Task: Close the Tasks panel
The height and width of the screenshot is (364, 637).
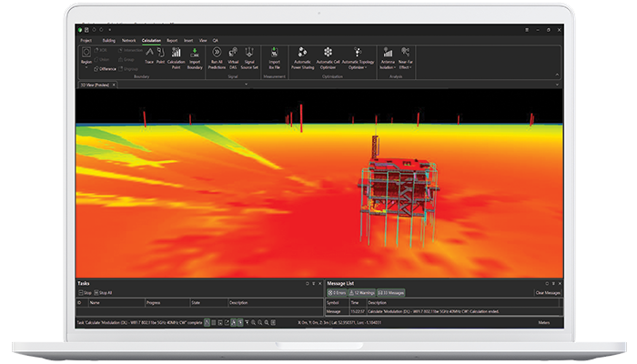Action: click(x=319, y=284)
